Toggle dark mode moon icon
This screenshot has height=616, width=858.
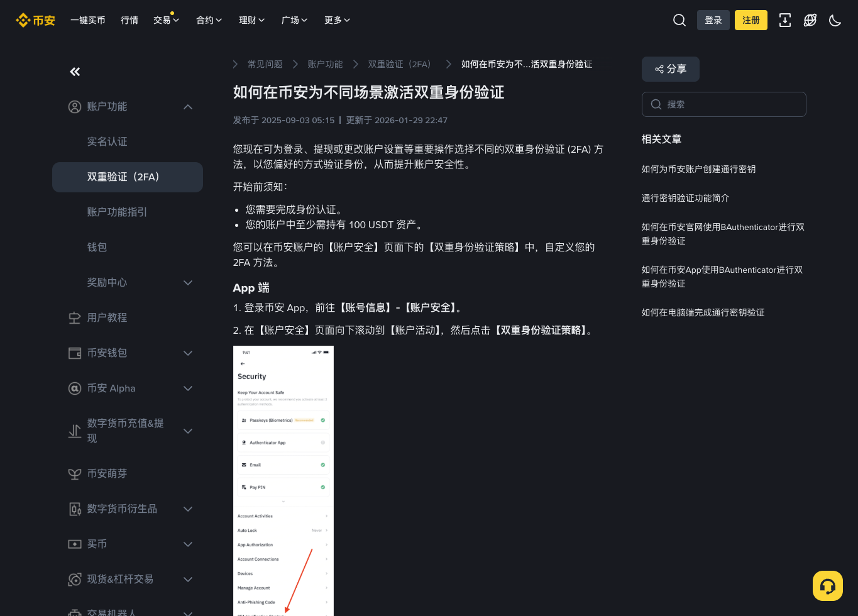tap(835, 20)
